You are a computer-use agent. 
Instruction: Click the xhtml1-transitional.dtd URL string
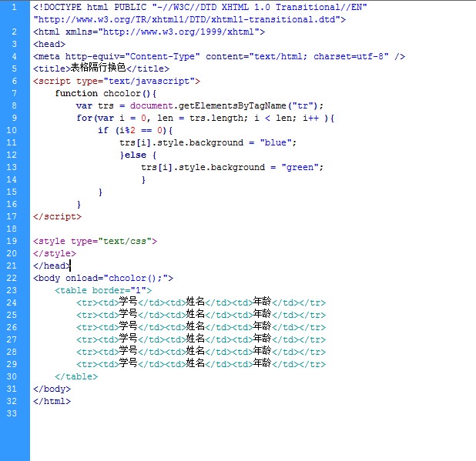tap(189, 19)
